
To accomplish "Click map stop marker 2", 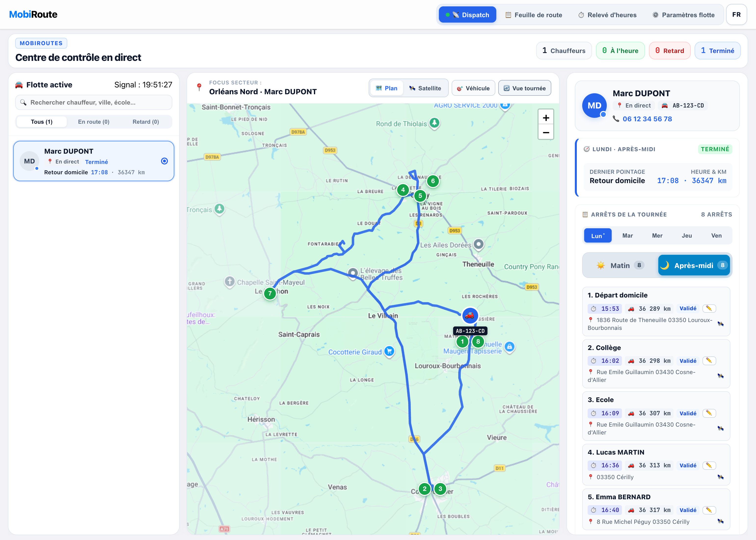I will (x=425, y=488).
